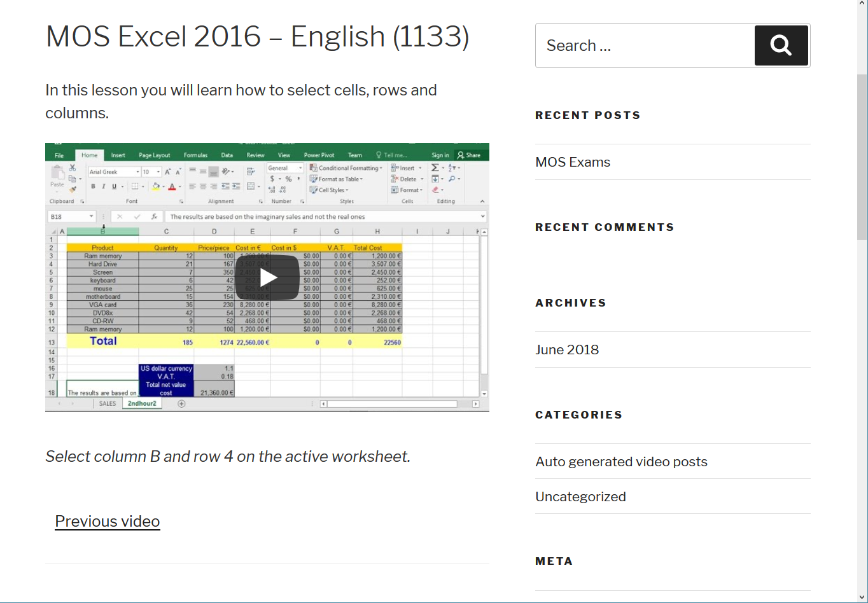The height and width of the screenshot is (603, 868).
Task: Click the yellow Total cell in the video's spreadsheet
Action: [102, 341]
